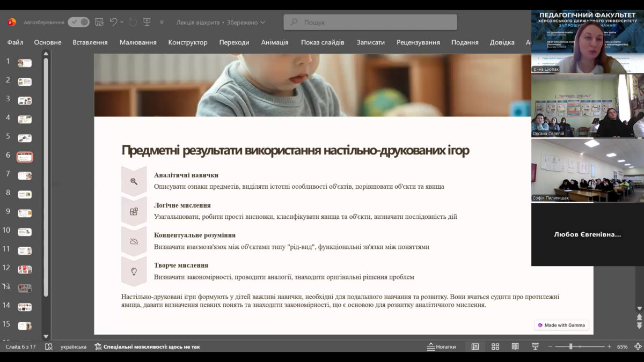Toggle the Автозбереження autosave switch
This screenshot has width=644, height=362.
[x=78, y=22]
